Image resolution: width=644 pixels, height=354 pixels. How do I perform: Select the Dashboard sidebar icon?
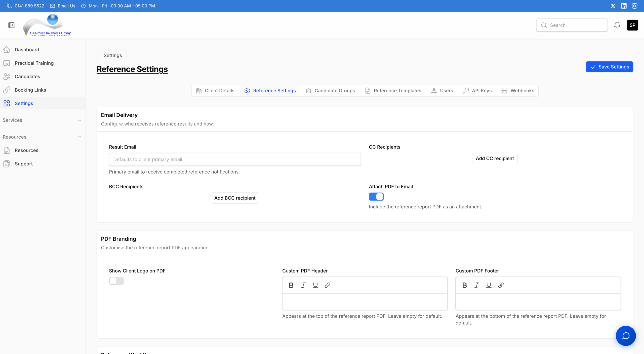[x=7, y=50]
